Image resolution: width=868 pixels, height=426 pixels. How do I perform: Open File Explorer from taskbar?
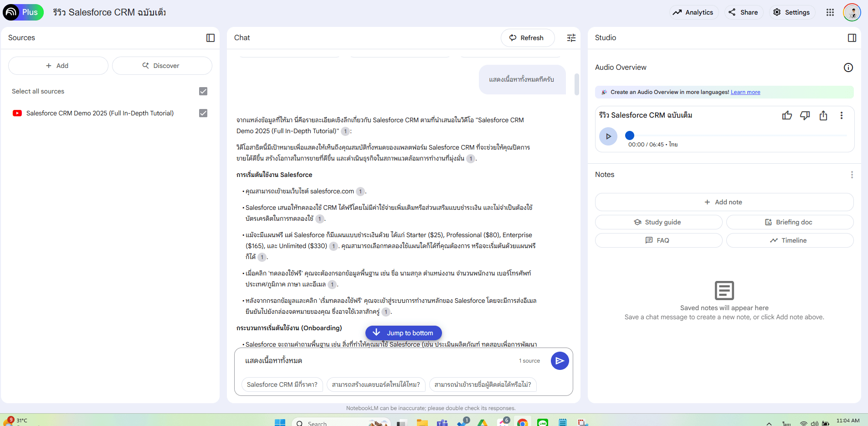(422, 423)
